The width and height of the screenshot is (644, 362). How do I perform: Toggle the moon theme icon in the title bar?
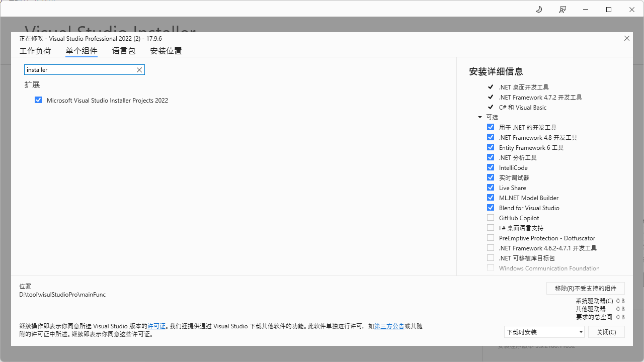(539, 10)
